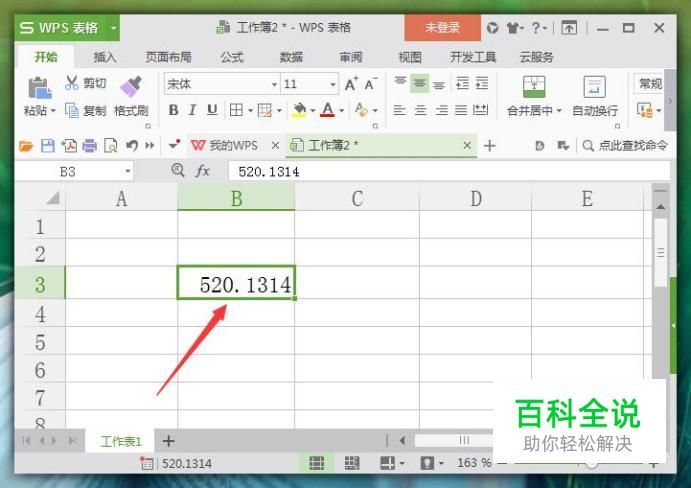The image size is (691, 488).
Task: Align text to top of cell
Action: click(x=400, y=83)
